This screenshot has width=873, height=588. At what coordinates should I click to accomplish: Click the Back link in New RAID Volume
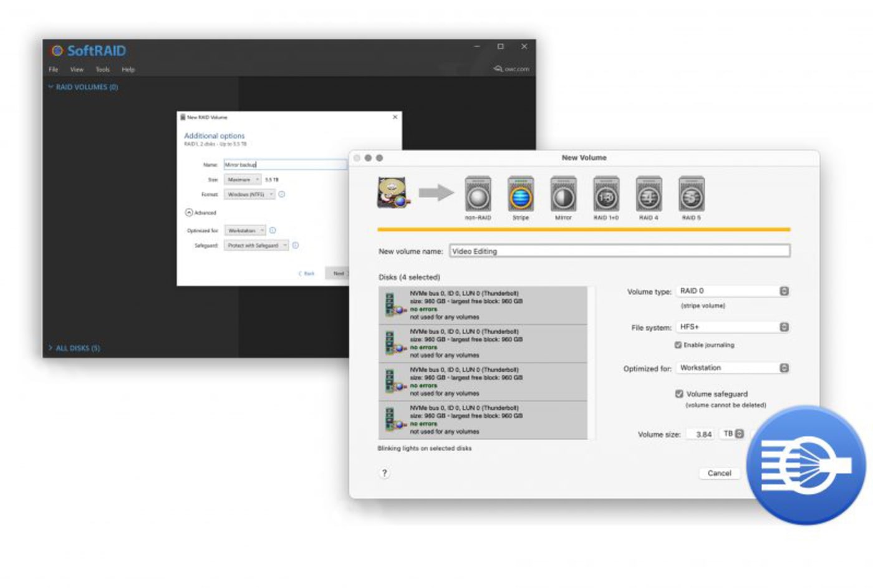tap(307, 274)
